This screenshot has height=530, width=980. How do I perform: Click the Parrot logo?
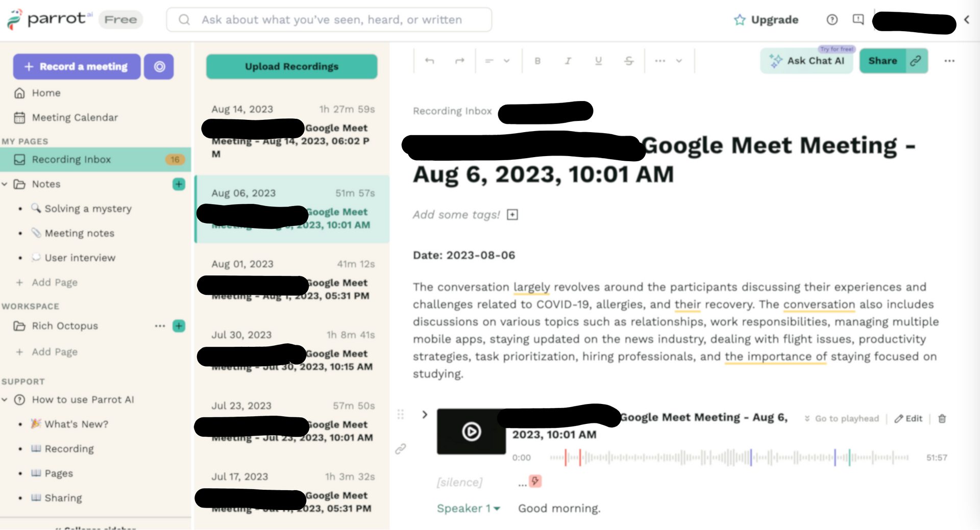50,19
